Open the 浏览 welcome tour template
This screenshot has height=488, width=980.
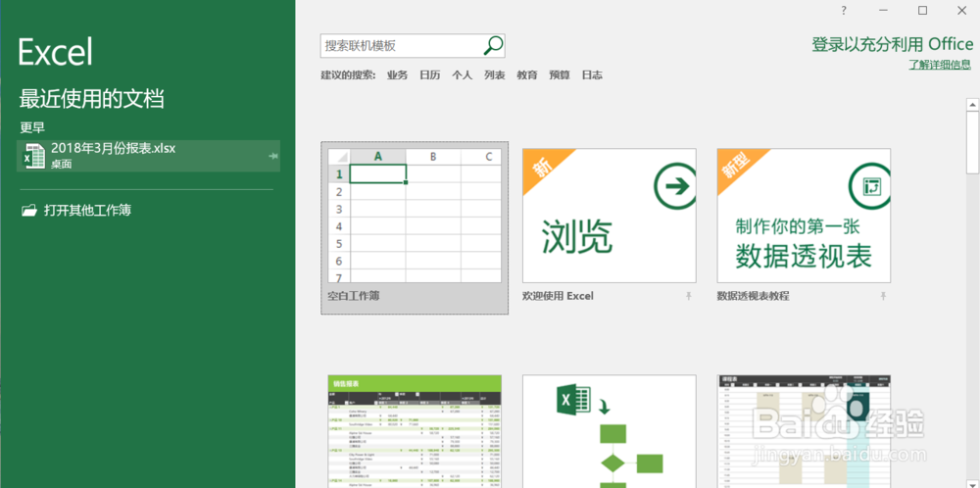pos(609,215)
